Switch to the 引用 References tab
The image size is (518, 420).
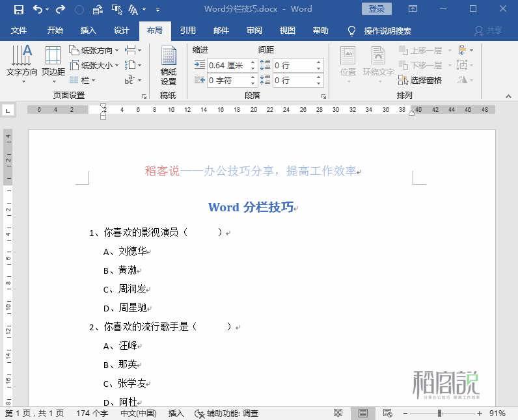188,31
